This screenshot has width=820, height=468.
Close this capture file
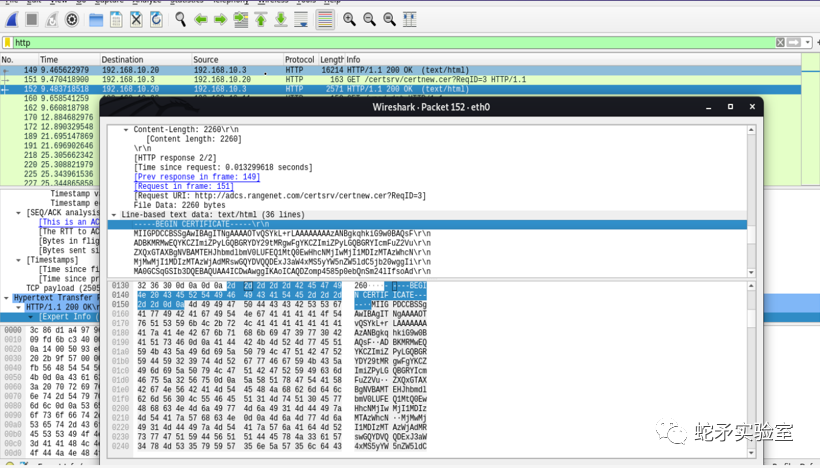pos(136,20)
